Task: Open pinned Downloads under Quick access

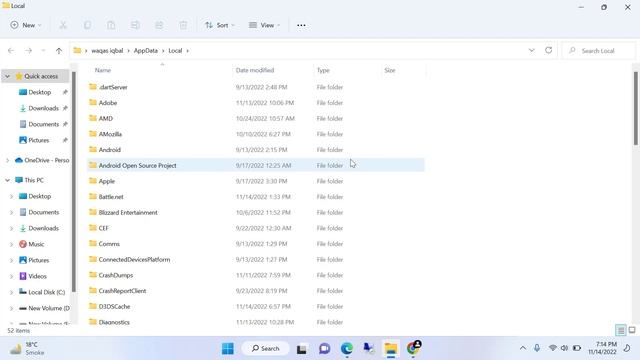Action: (43, 108)
